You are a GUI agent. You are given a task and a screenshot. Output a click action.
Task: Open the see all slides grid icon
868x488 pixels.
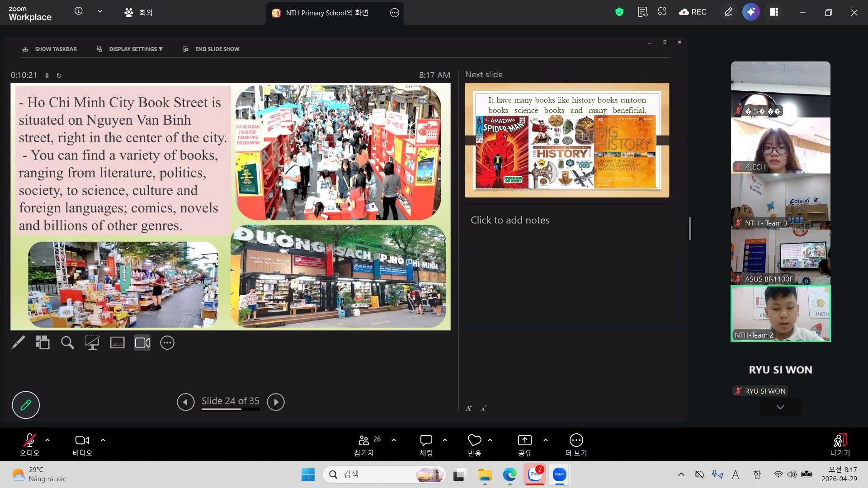[42, 343]
